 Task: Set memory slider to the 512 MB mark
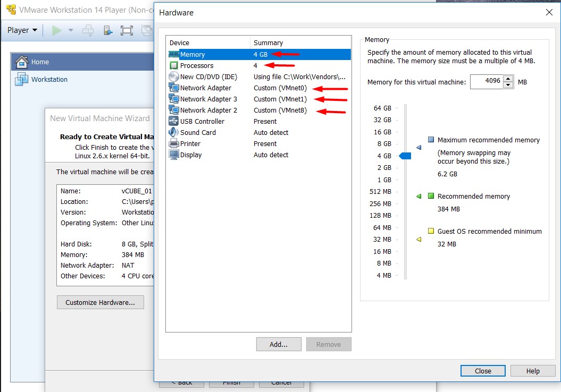point(405,192)
